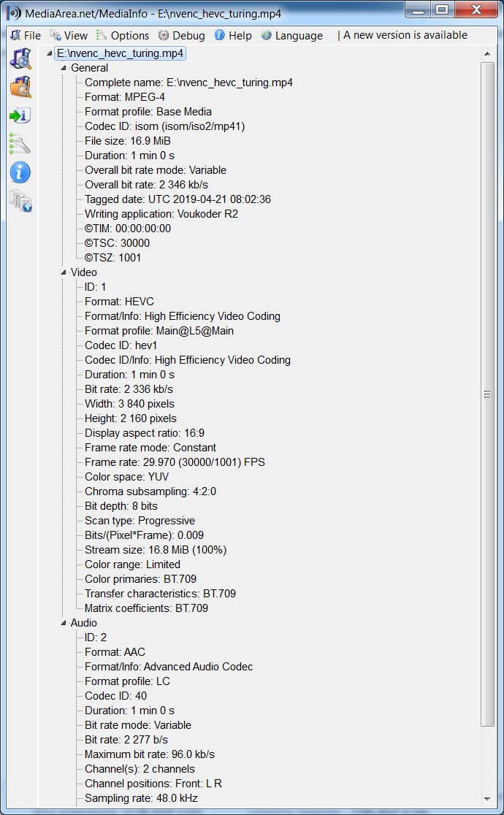Select 'Matrix coefficients: BT.709' row
This screenshot has width=504, height=815.
tap(146, 608)
